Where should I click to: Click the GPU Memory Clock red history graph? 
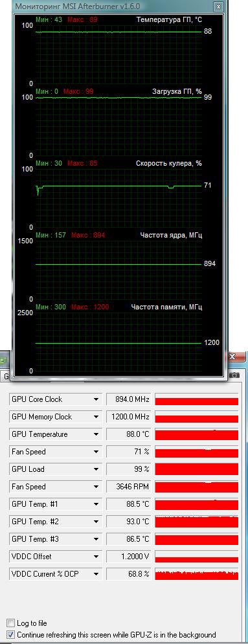[197, 417]
